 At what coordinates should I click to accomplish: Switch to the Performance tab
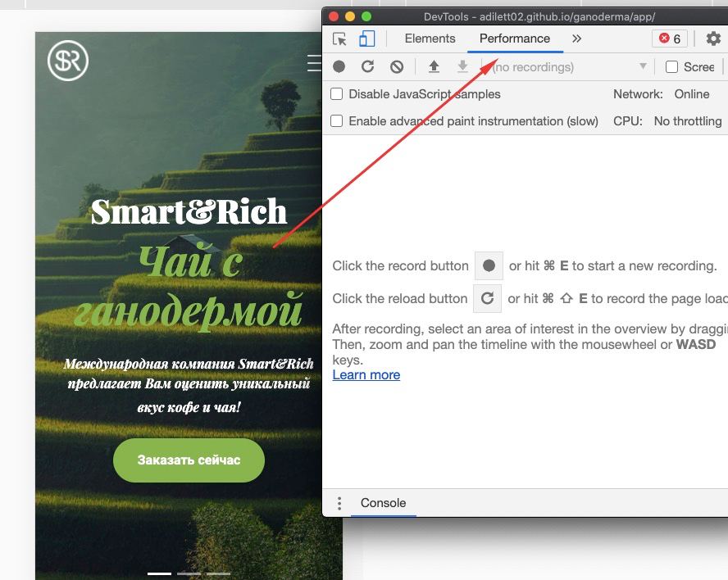pyautogui.click(x=514, y=39)
